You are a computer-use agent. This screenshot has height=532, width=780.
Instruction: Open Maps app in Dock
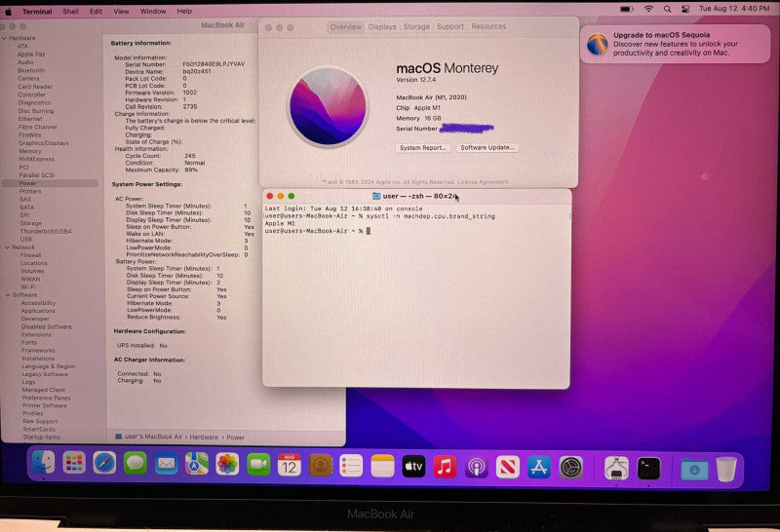tap(197, 464)
